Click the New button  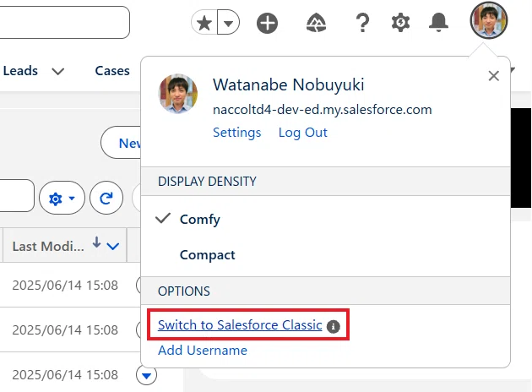[x=121, y=143]
